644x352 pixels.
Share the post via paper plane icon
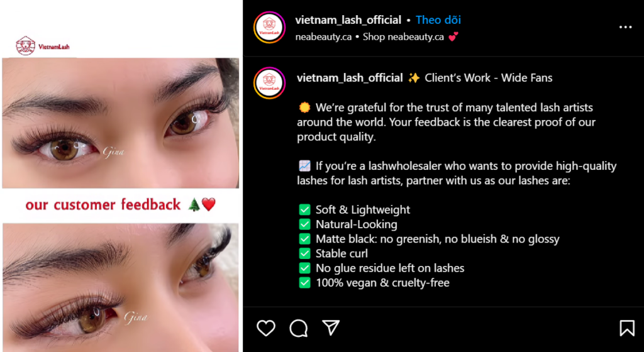coord(331,327)
